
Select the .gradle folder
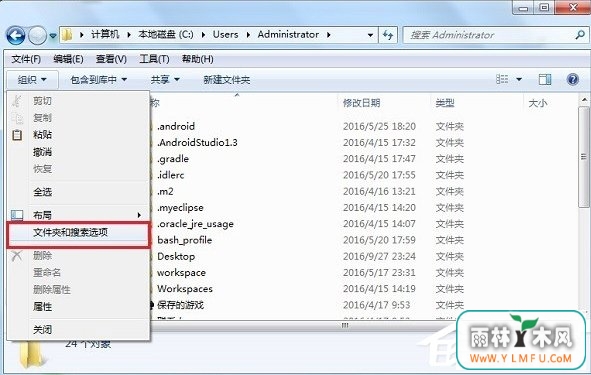coord(173,159)
